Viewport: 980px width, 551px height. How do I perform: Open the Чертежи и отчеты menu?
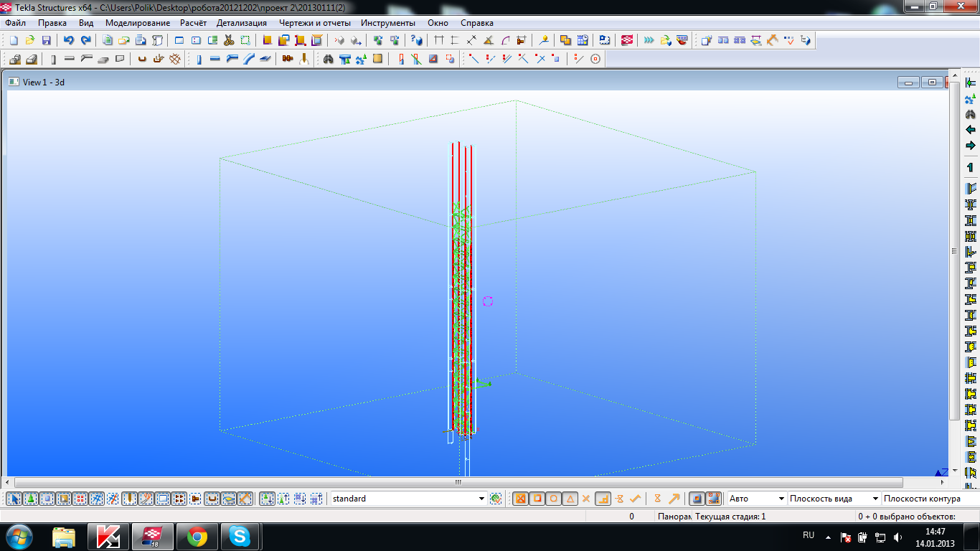tap(314, 23)
